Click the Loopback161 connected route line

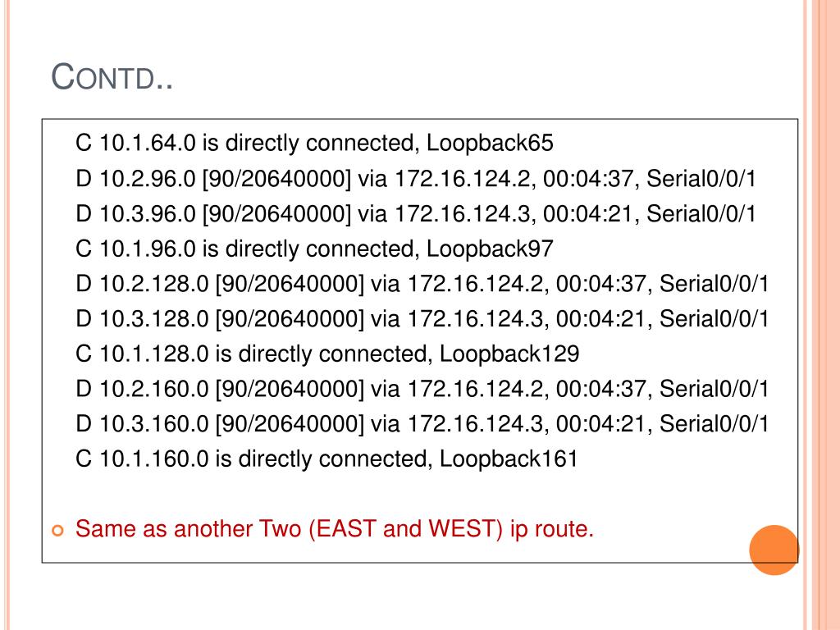point(326,459)
